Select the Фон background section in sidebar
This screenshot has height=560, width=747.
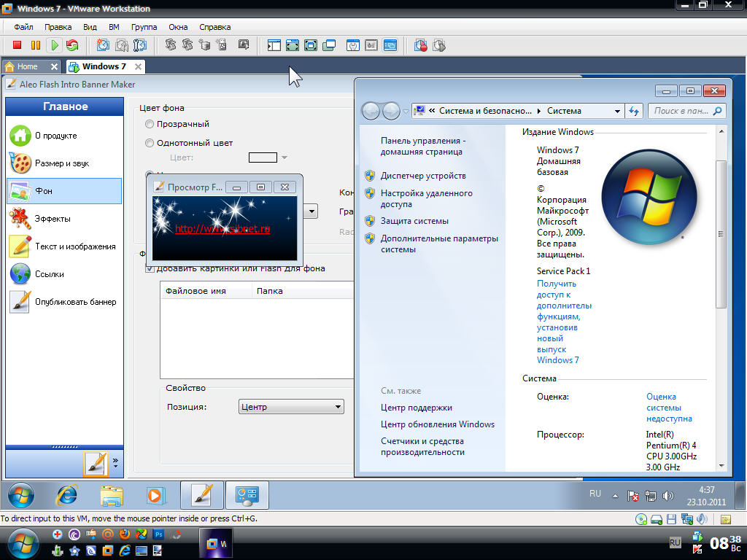click(64, 191)
